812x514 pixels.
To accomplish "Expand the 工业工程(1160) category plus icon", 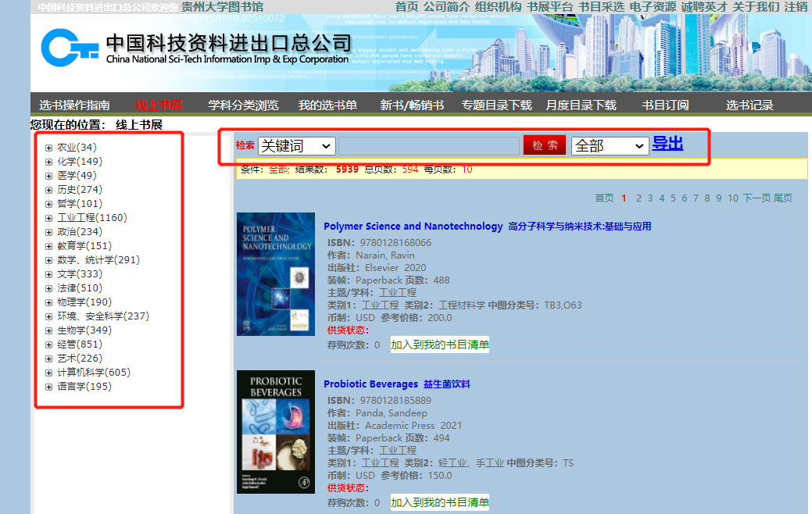I will point(48,218).
